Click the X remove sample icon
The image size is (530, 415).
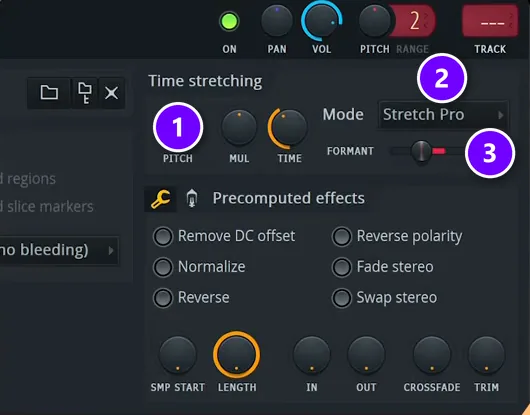click(112, 93)
